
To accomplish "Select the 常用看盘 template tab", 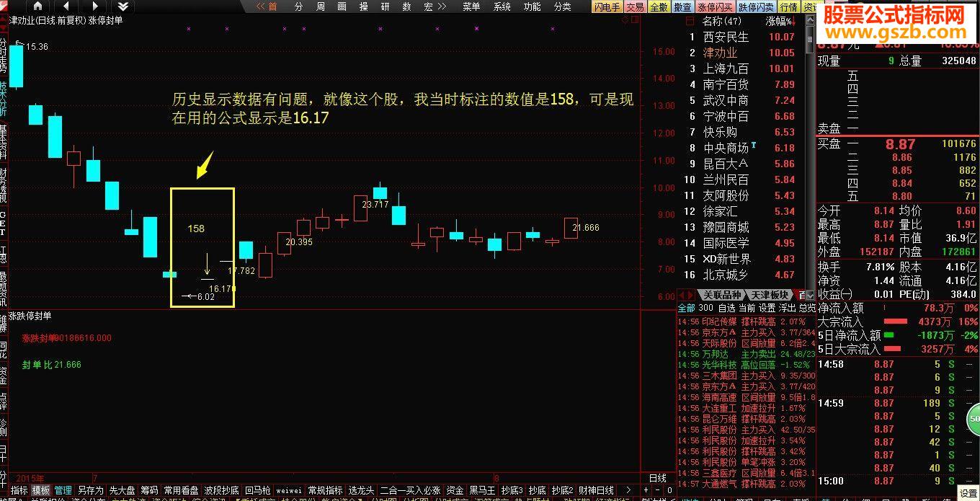I will [181, 490].
